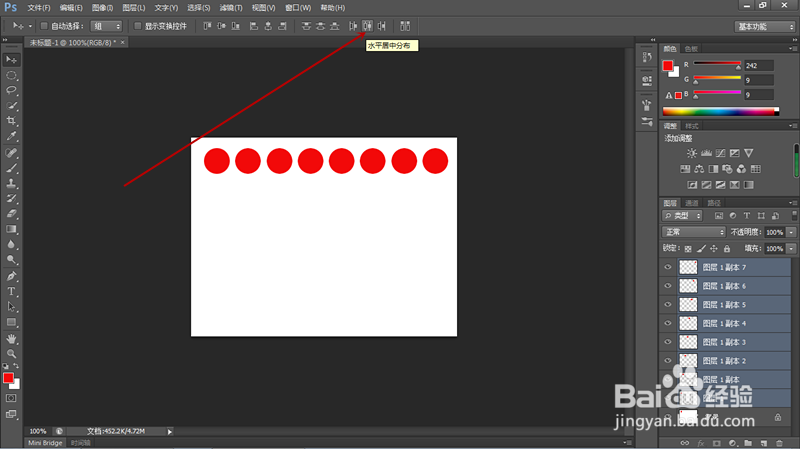Screen dimensions: 800x449
Task: Click the distribute top edges button
Action: (306, 26)
